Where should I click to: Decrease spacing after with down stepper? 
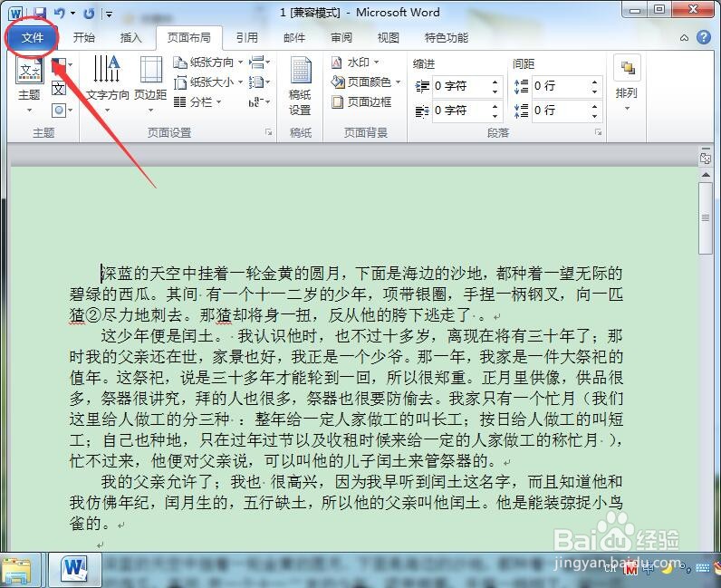pos(594,115)
